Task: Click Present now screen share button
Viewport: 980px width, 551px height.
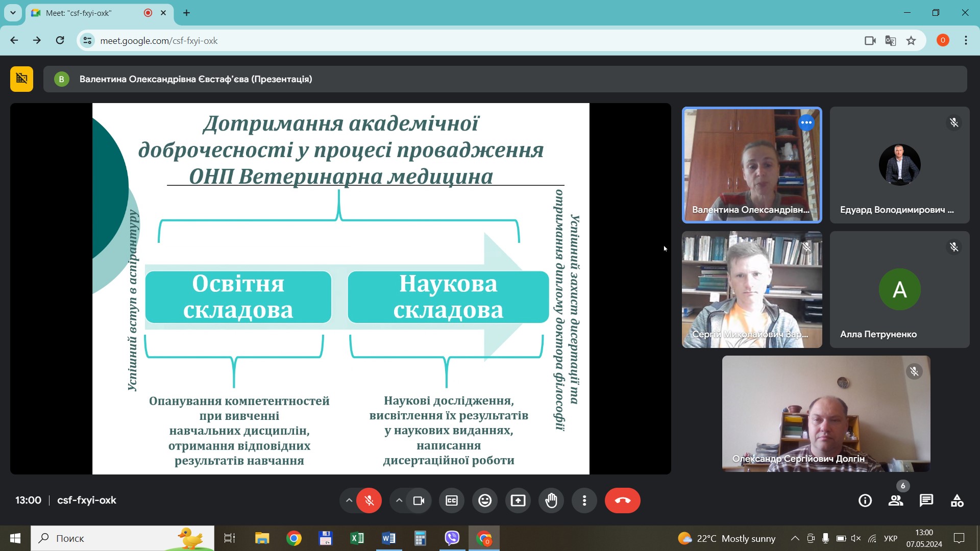Action: (x=518, y=500)
